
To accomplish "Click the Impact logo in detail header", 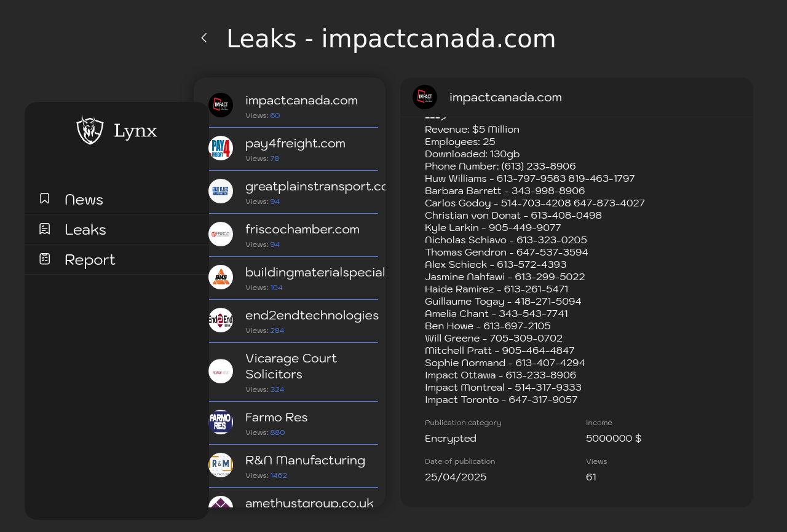I will point(425,97).
